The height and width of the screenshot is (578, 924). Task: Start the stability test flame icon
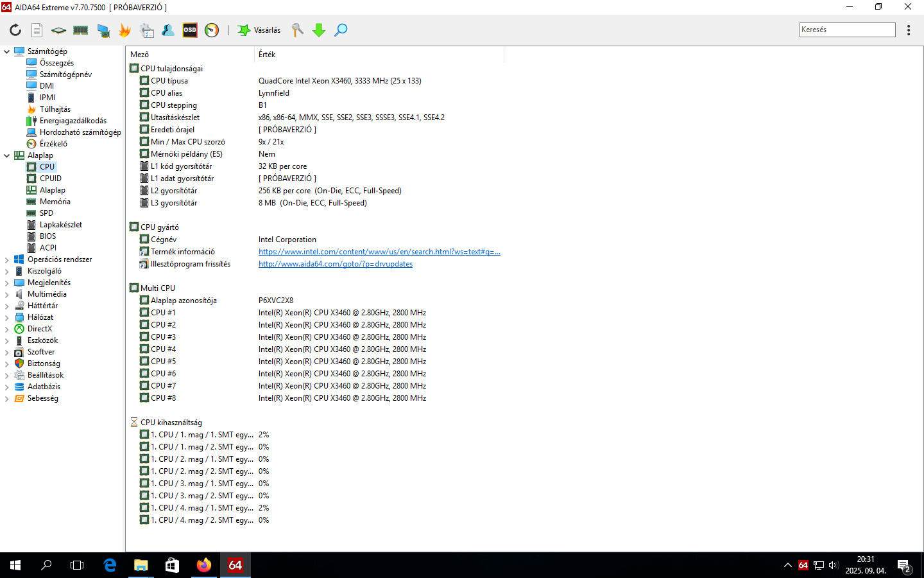pos(124,30)
